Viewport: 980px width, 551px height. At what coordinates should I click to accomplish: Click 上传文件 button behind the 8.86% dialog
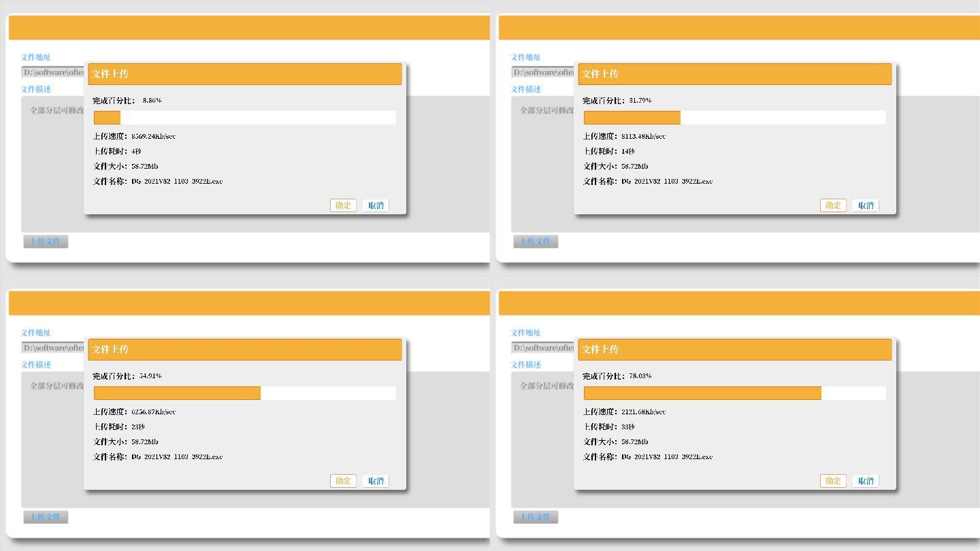click(x=46, y=241)
